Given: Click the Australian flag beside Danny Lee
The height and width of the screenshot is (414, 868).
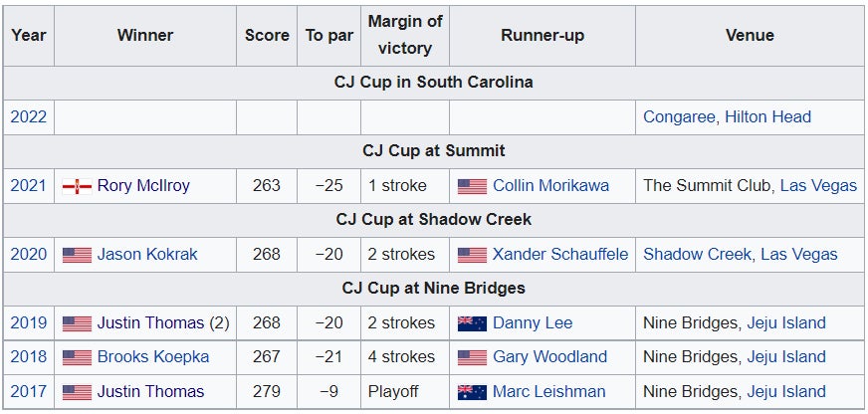Looking at the screenshot, I should click(x=472, y=323).
